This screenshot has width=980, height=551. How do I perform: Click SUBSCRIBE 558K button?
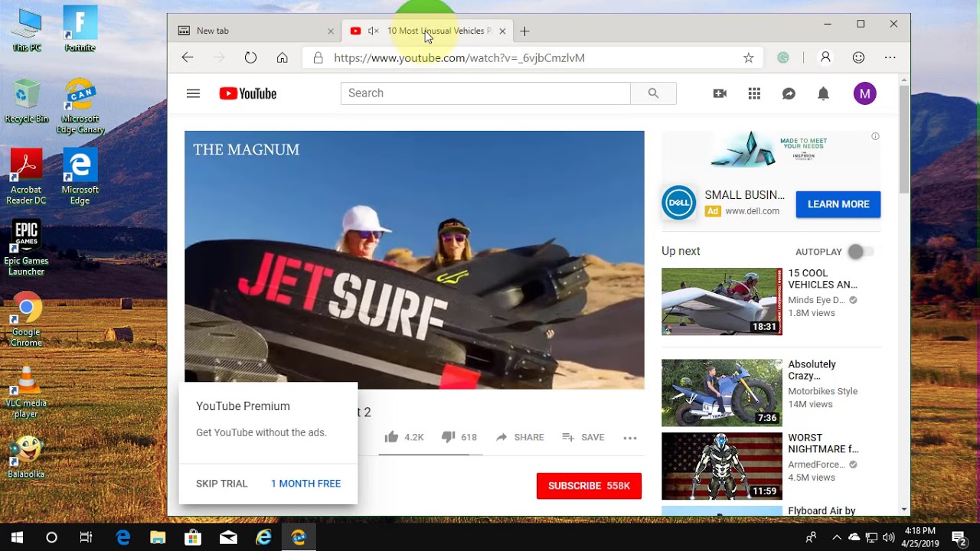(589, 486)
